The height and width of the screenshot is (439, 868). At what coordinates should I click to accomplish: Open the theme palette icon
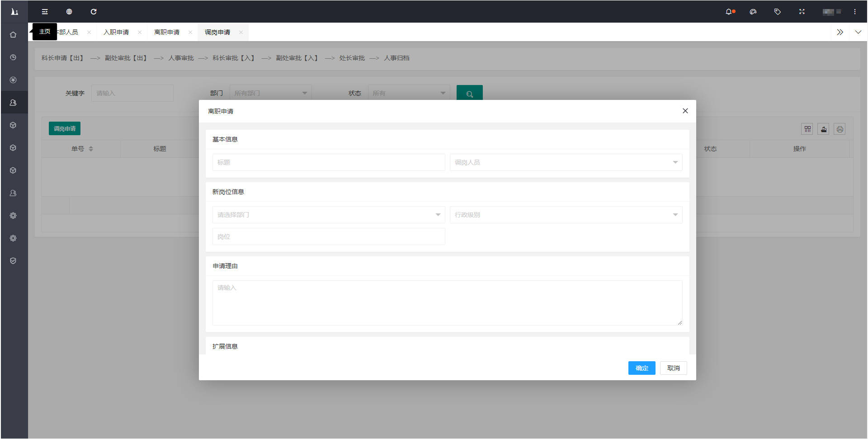click(753, 12)
